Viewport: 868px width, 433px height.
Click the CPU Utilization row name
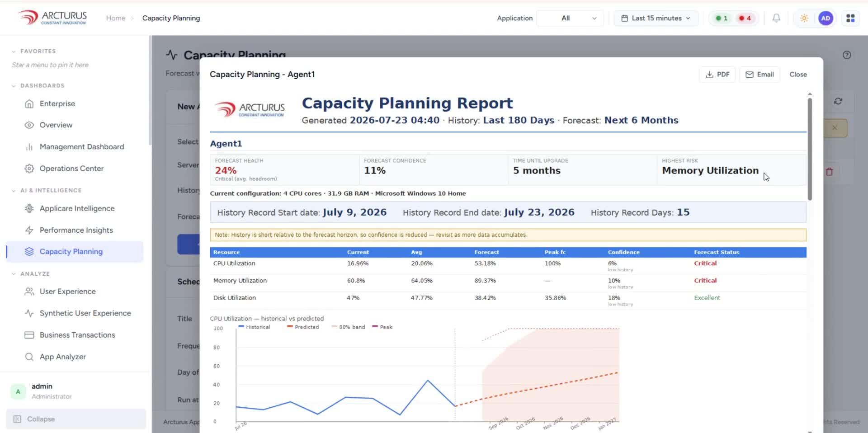(x=234, y=264)
